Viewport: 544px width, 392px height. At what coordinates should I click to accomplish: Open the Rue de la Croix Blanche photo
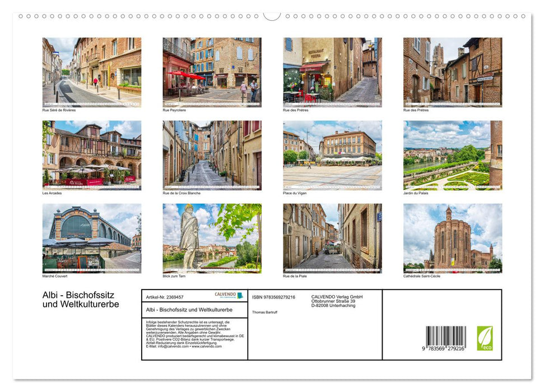click(212, 155)
